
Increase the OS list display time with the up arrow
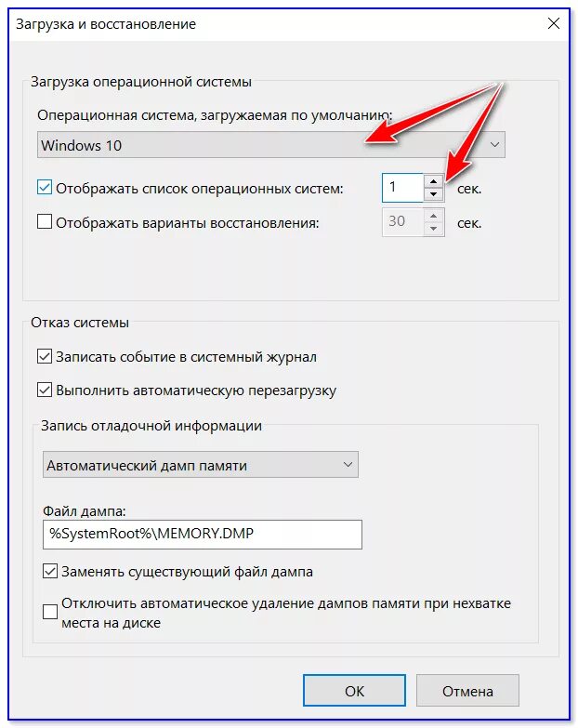pos(433,181)
